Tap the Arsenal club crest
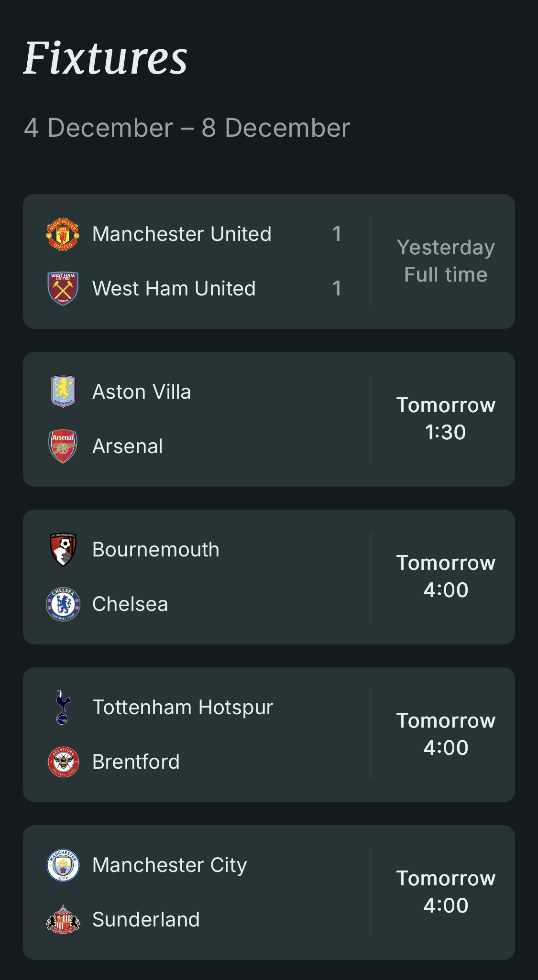This screenshot has width=538, height=980. coord(63,446)
